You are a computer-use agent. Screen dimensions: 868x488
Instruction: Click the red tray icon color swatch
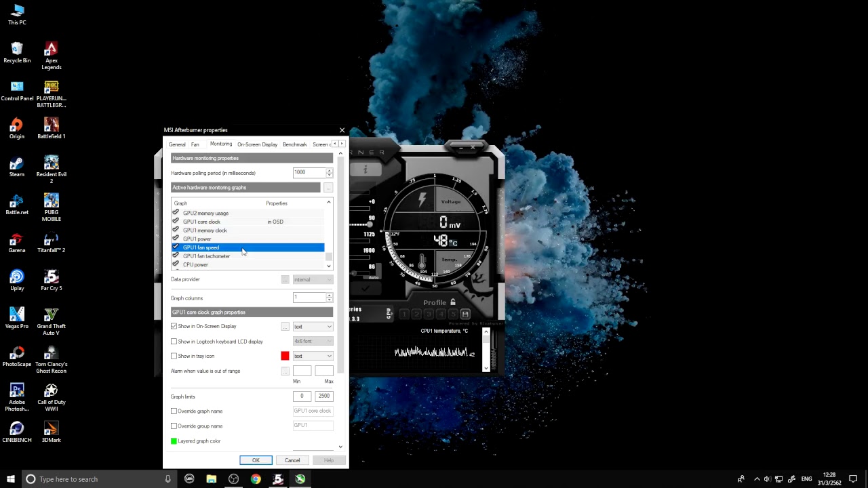pyautogui.click(x=285, y=356)
